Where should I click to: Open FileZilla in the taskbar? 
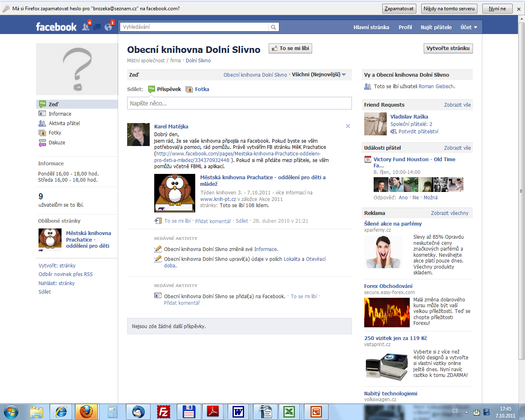[164, 411]
